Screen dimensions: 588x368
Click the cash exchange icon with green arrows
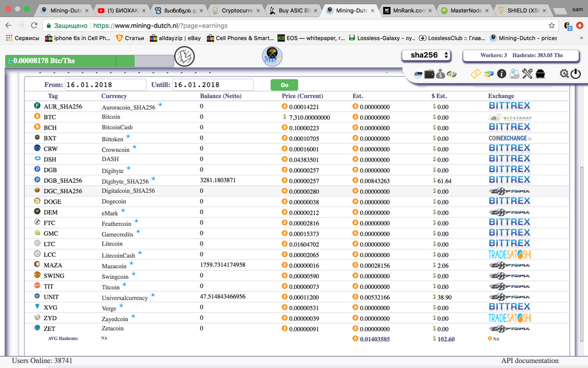tap(451, 74)
